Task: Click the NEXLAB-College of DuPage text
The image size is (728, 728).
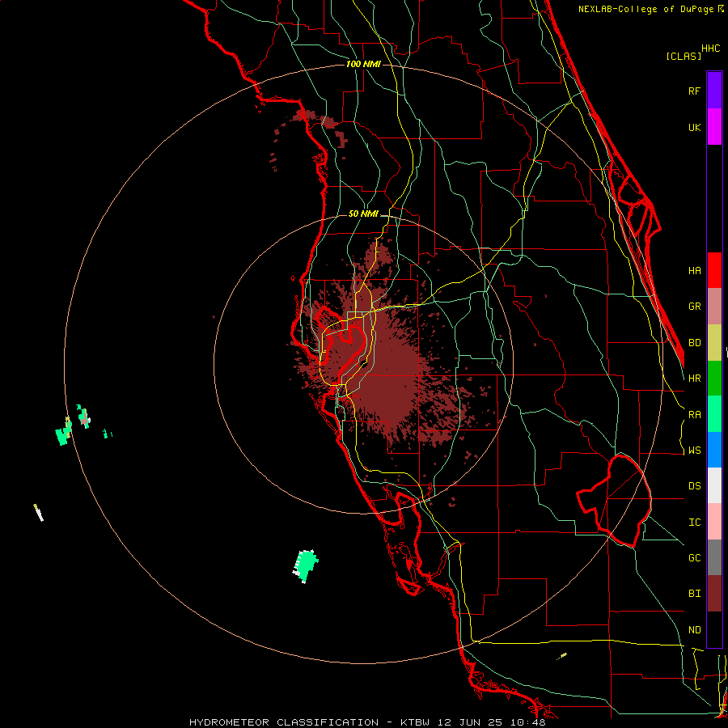Action: (x=646, y=9)
